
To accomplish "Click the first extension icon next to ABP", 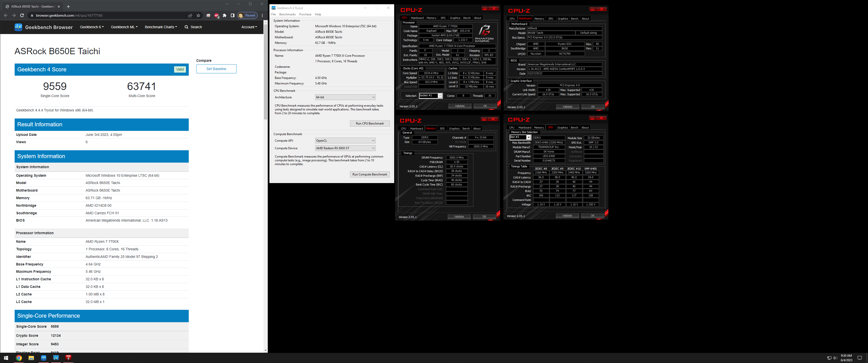I will [x=208, y=15].
